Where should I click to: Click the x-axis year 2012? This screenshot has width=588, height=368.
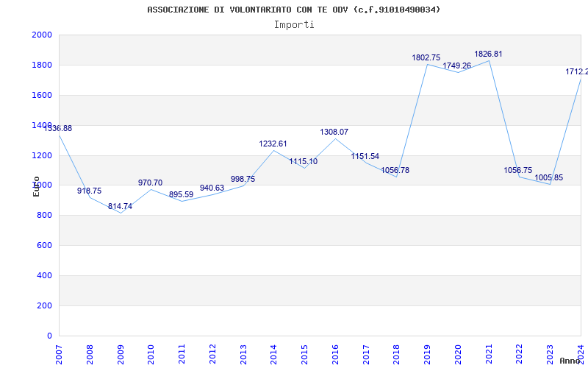coord(212,355)
